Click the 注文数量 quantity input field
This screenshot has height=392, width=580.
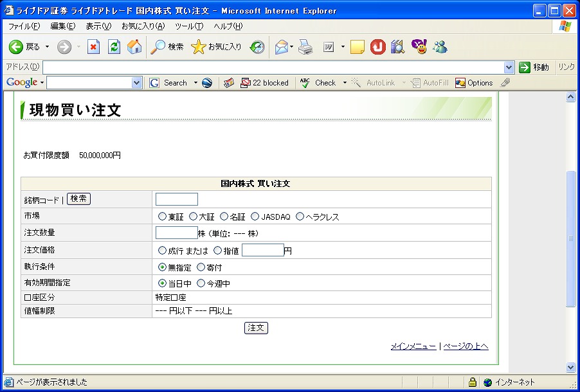coord(177,233)
